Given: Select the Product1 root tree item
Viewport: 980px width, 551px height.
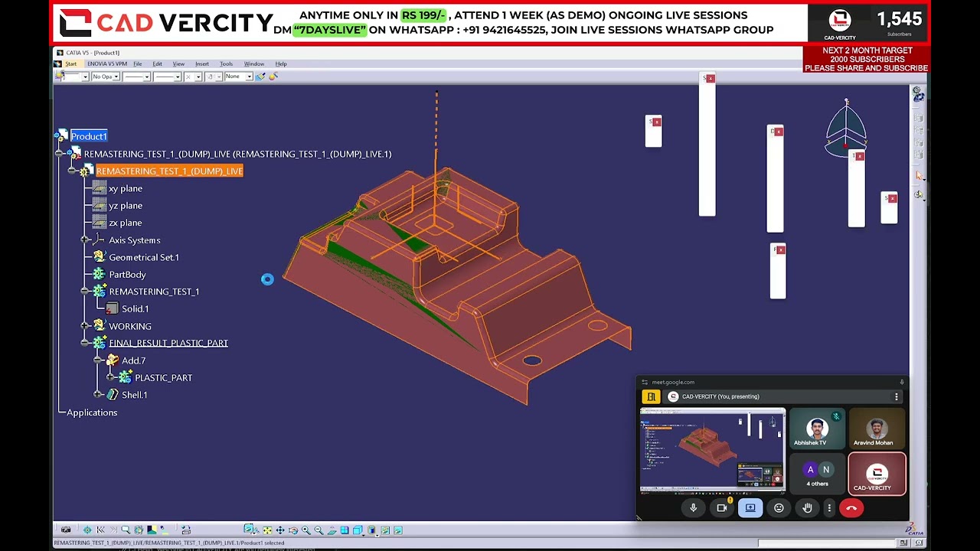Looking at the screenshot, I should 89,136.
